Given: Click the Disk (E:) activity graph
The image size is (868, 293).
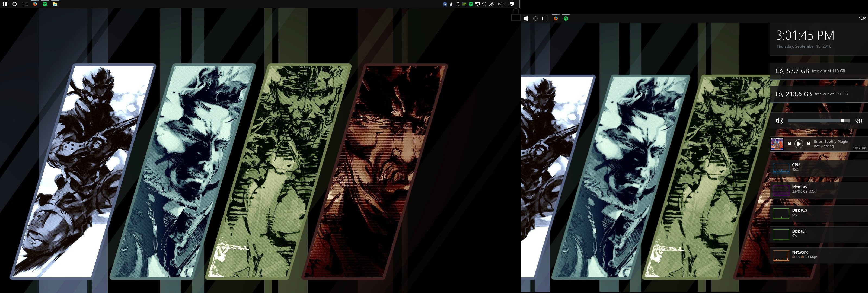Looking at the screenshot, I should click(x=781, y=234).
